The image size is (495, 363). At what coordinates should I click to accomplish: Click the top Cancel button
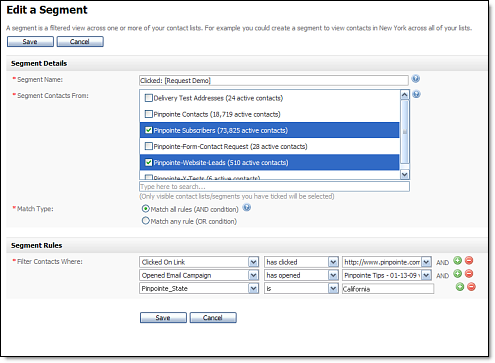pos(80,42)
